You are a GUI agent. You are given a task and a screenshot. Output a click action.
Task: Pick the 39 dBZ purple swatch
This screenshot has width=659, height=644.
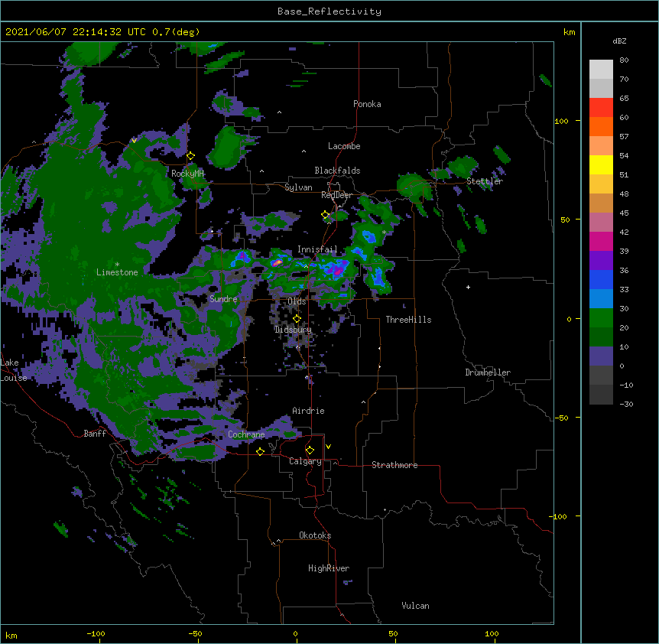pos(601,261)
